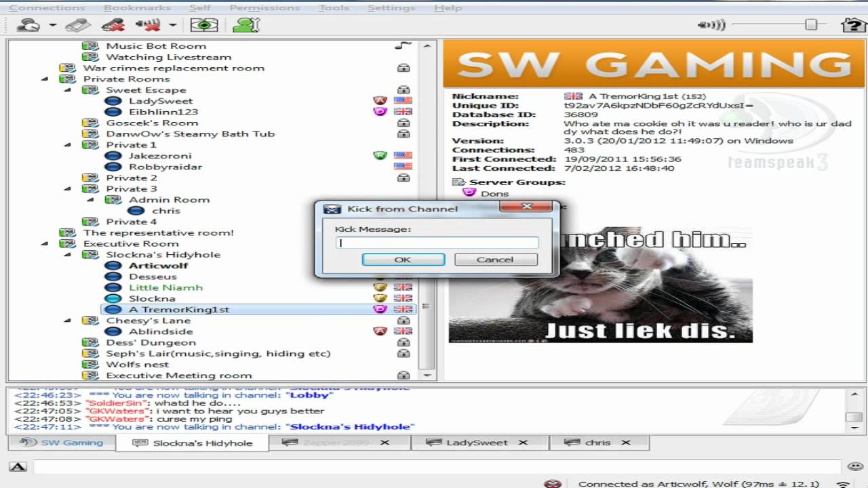Click Slockna's talking status icon
Screen dimensions: 868x488
click(x=113, y=298)
